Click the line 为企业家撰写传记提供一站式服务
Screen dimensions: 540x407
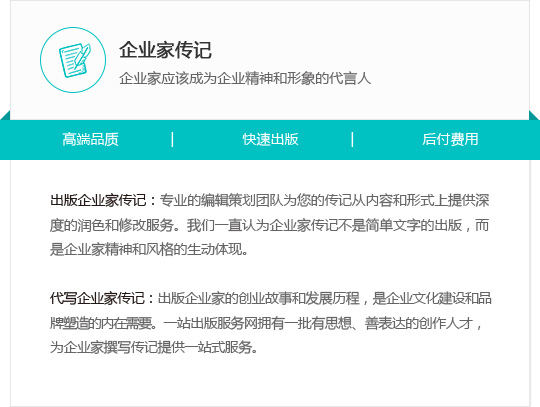pyautogui.click(x=154, y=347)
